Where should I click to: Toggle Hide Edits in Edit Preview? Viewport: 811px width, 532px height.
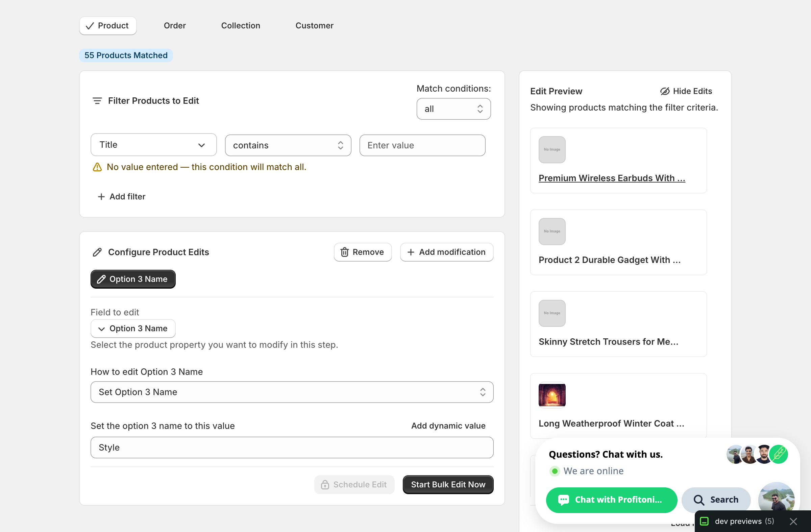click(686, 91)
